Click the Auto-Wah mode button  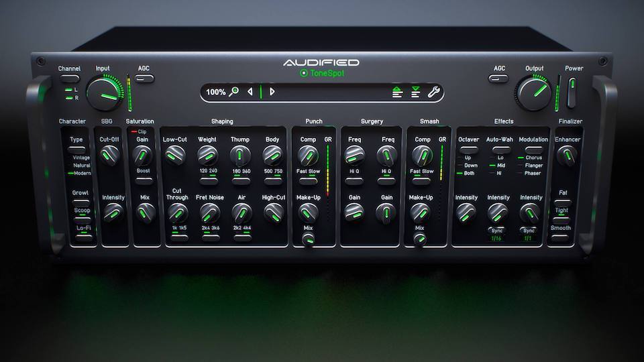pos(500,149)
